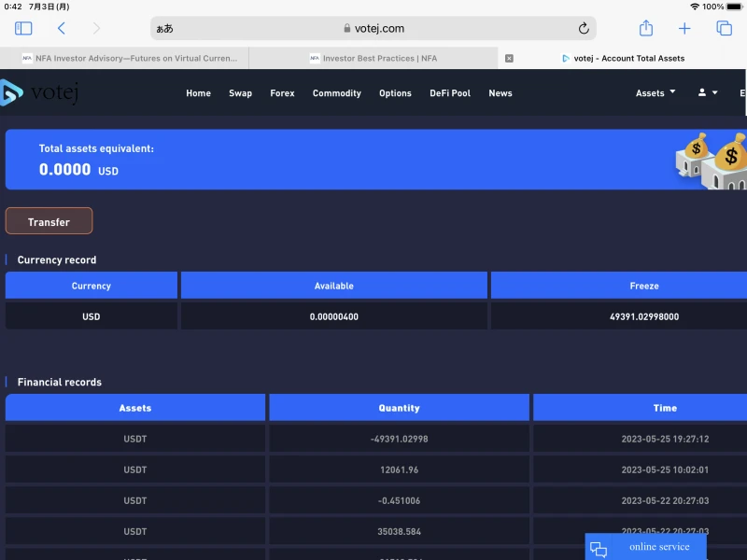Click the votej logo icon

11,92
